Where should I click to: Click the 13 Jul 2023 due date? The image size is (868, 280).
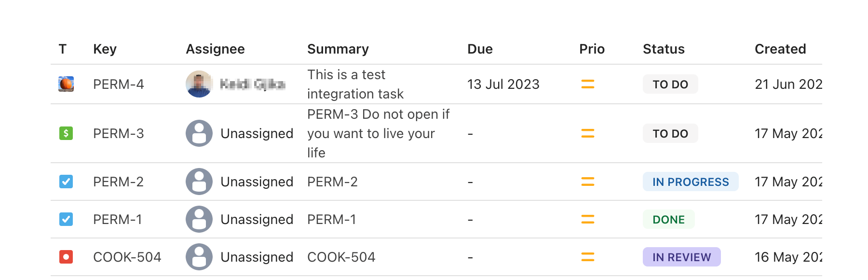pos(503,84)
